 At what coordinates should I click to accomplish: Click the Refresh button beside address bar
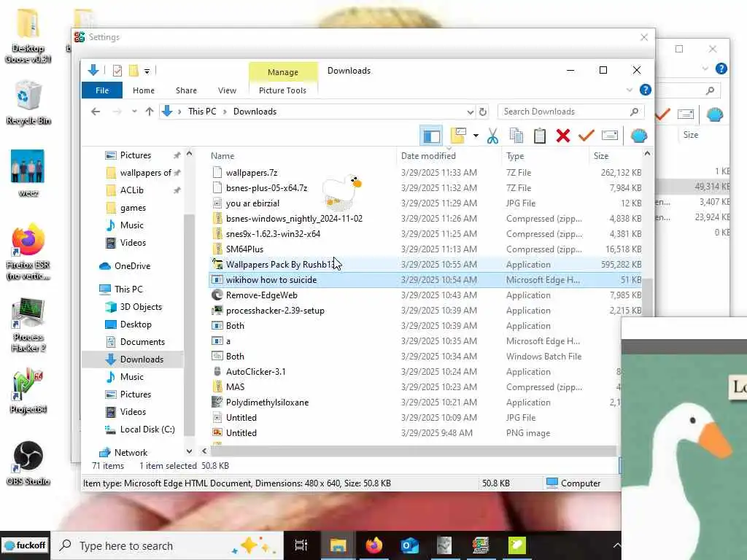(483, 112)
